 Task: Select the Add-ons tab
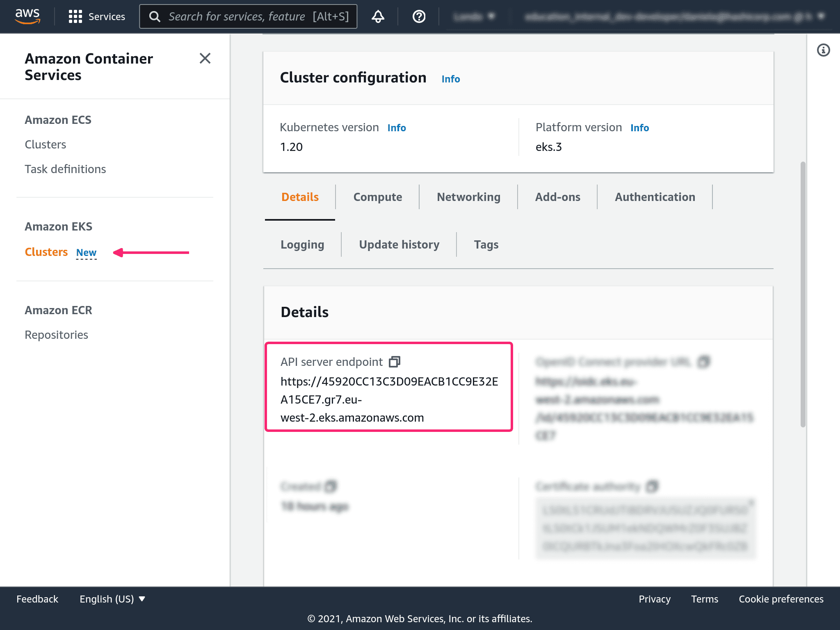(x=557, y=196)
